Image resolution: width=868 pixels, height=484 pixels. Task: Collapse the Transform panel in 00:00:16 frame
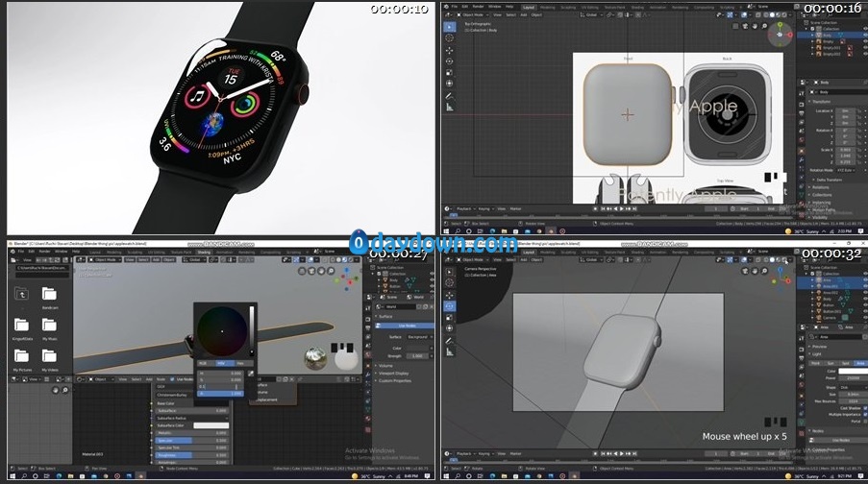(x=820, y=102)
